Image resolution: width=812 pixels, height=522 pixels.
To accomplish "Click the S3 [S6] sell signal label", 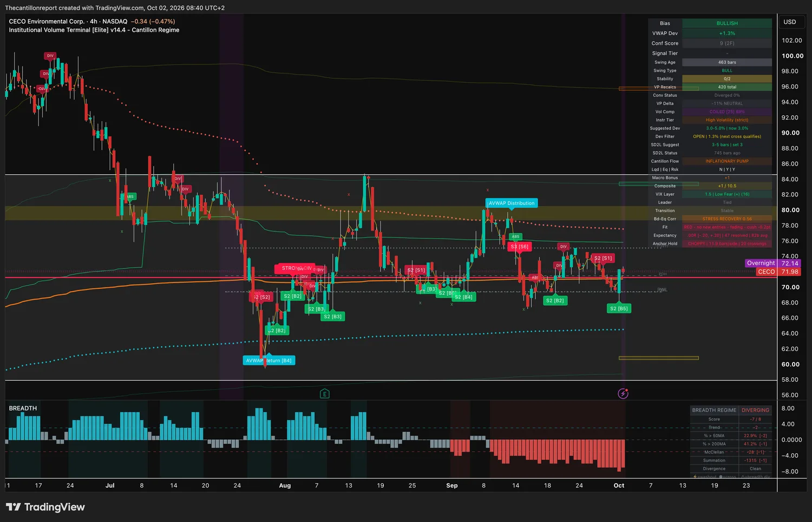I will point(520,247).
